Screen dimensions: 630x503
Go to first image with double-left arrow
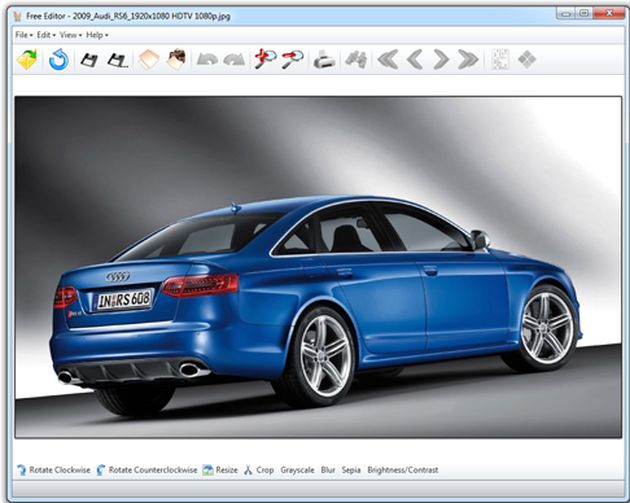[388, 59]
